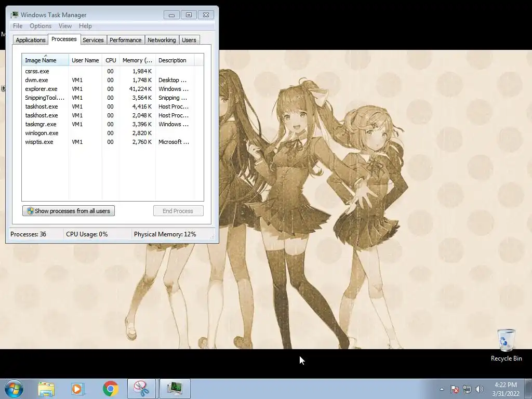Click the Task Manager title bar icon

point(14,15)
